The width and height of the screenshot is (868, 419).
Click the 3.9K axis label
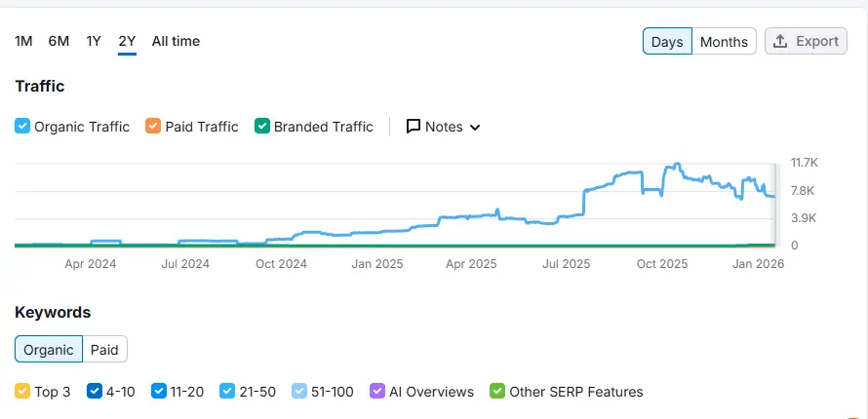[804, 218]
